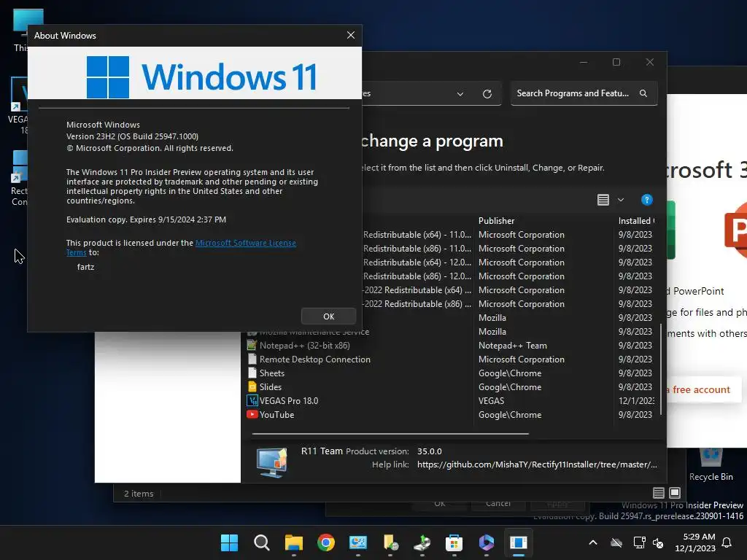Click the horizontal scrollbar under the programs list
Viewport: 747px width, 560px height.
[390, 434]
